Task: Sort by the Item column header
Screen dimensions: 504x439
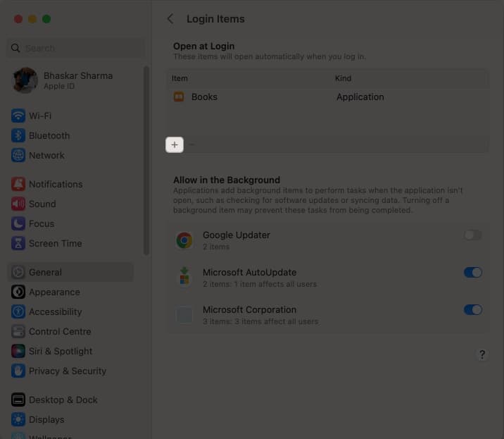Action: pyautogui.click(x=179, y=78)
